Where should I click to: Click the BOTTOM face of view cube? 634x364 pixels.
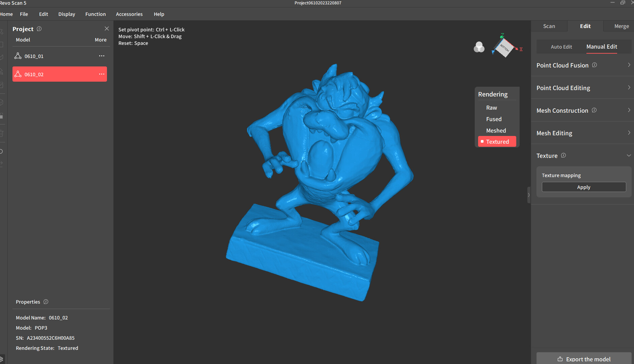[504, 48]
